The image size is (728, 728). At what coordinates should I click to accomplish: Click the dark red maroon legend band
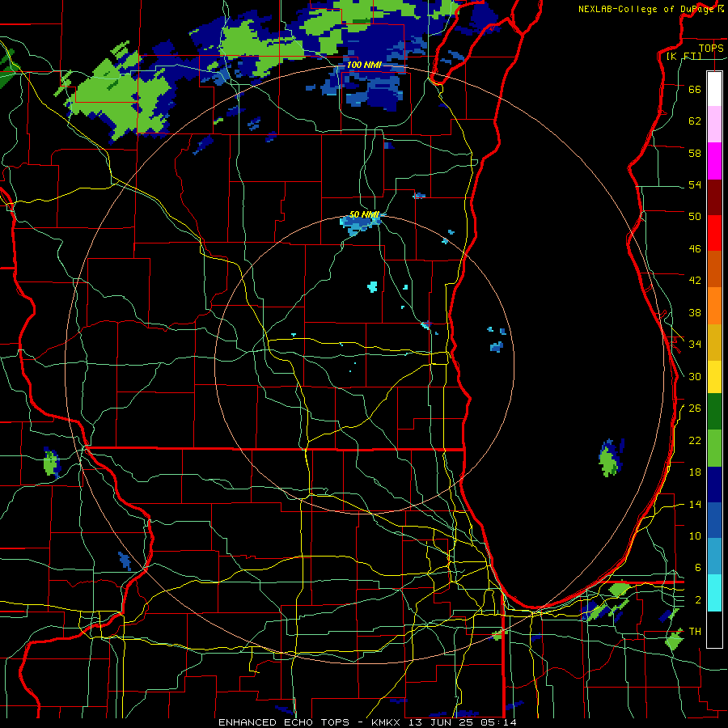pos(714,197)
